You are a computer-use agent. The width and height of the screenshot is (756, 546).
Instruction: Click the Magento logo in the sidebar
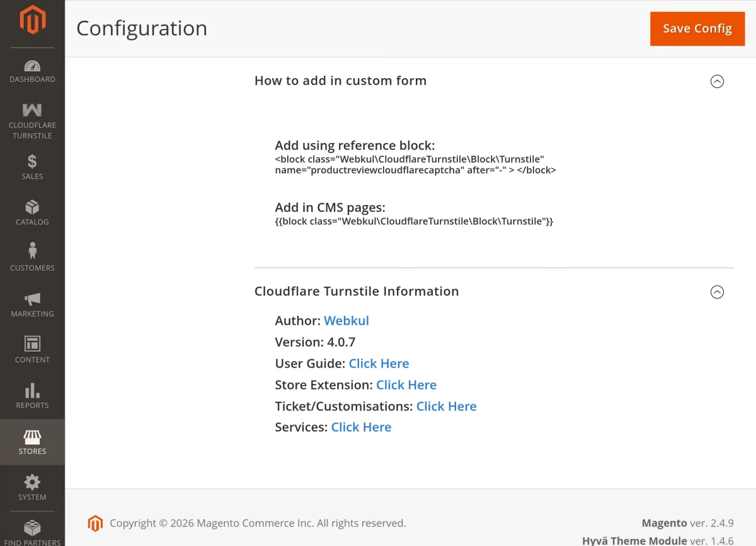pyautogui.click(x=32, y=20)
